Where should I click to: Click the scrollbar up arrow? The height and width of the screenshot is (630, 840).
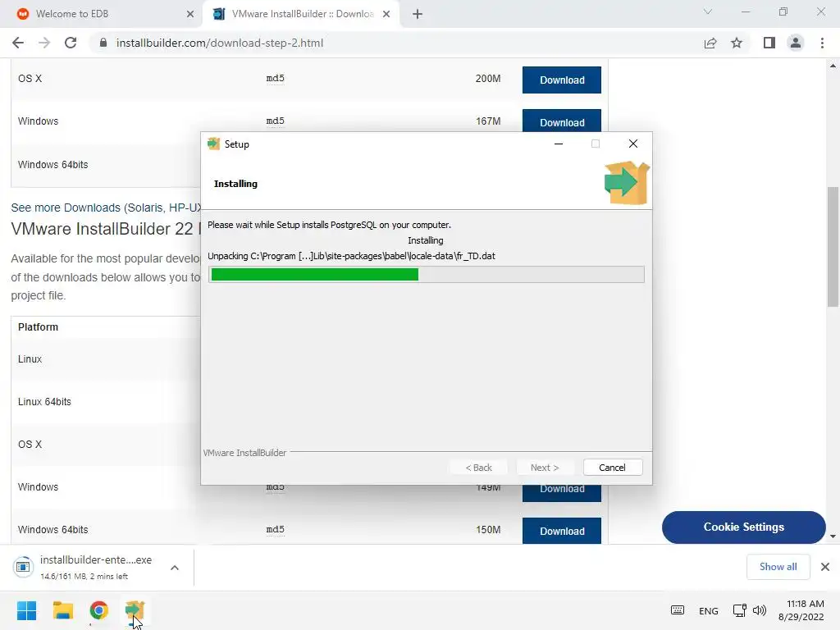(833, 66)
